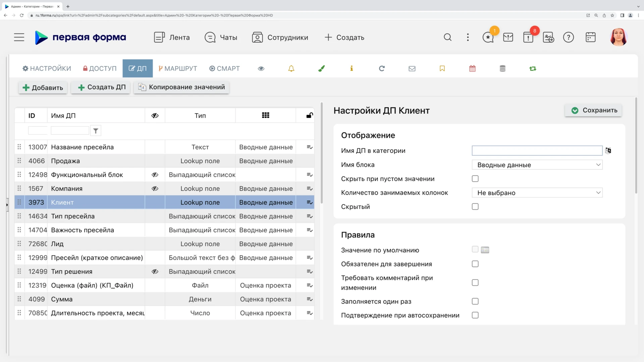Click 'Имя ДП в категории' input field
This screenshot has height=362, width=644.
(537, 150)
